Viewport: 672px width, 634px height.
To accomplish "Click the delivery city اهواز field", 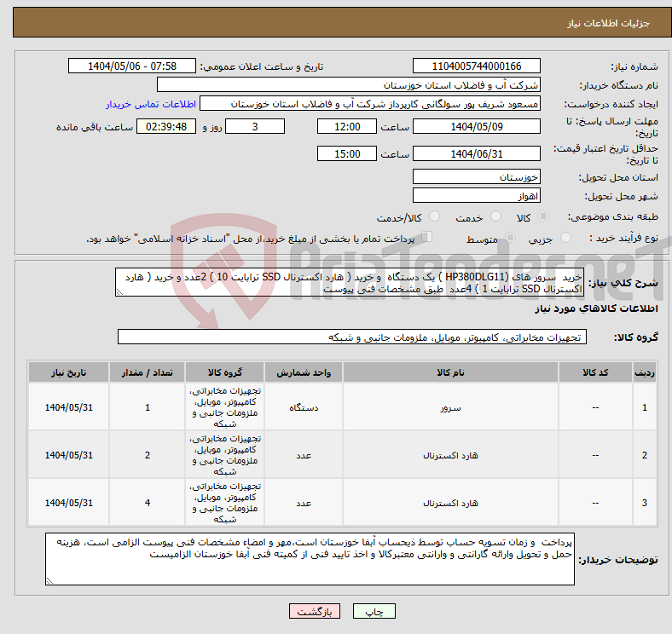I will point(477,195).
